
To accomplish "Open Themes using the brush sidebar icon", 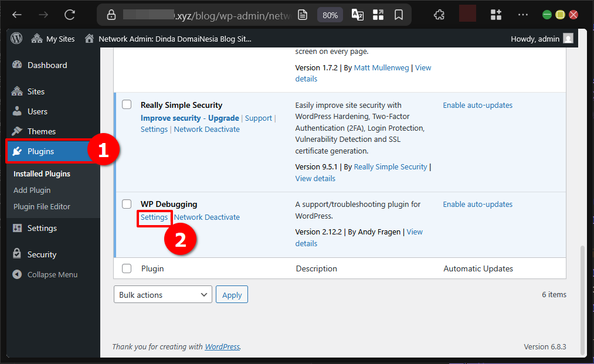I will click(x=17, y=130).
